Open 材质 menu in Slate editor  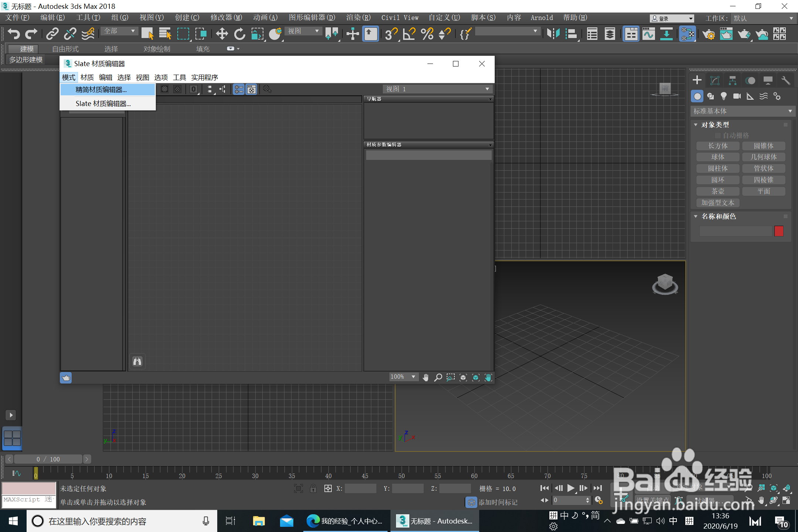(87, 77)
